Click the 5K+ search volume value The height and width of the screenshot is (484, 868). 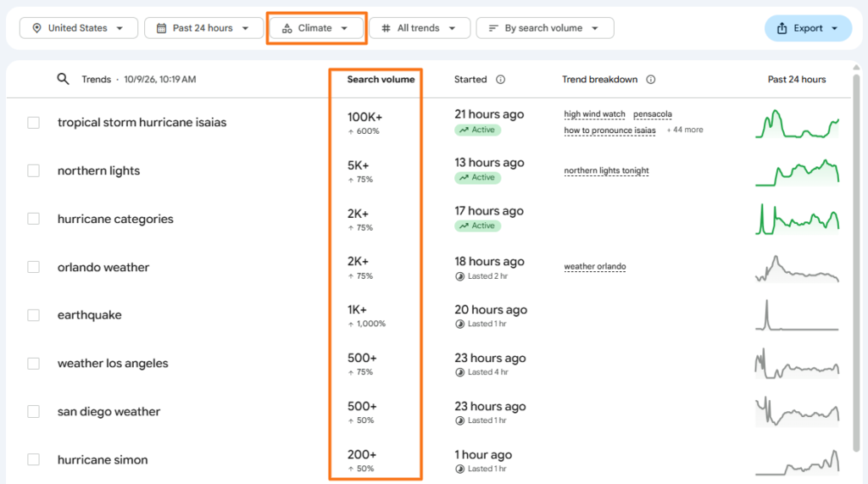pos(359,165)
